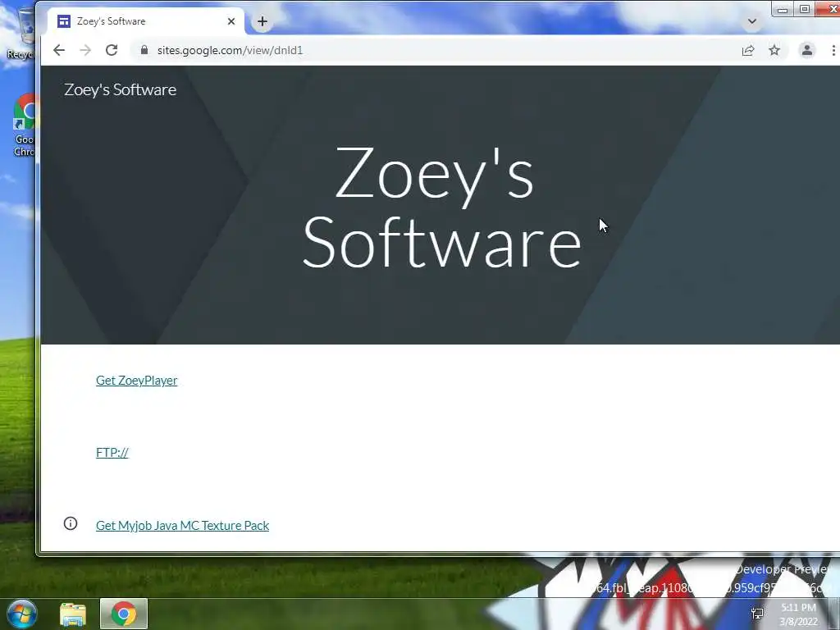The width and height of the screenshot is (840, 630).
Task: Click the taskbar clock showing 5:11 PM
Action: coord(798,614)
